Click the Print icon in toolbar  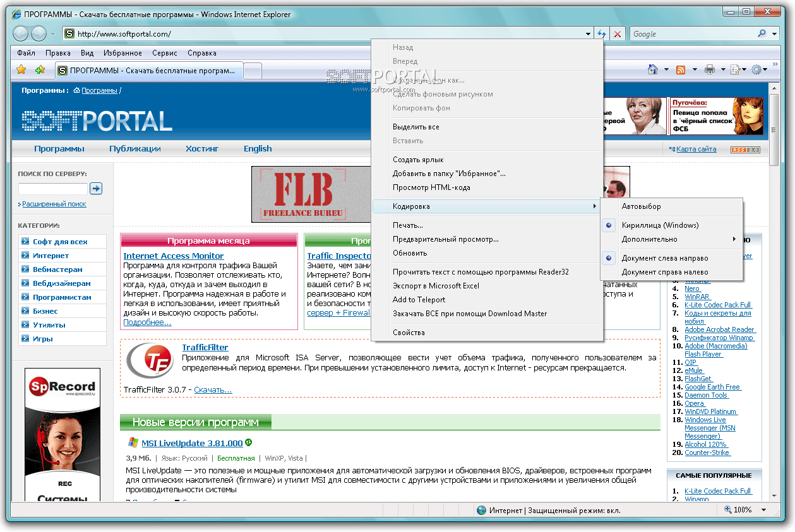coord(710,69)
